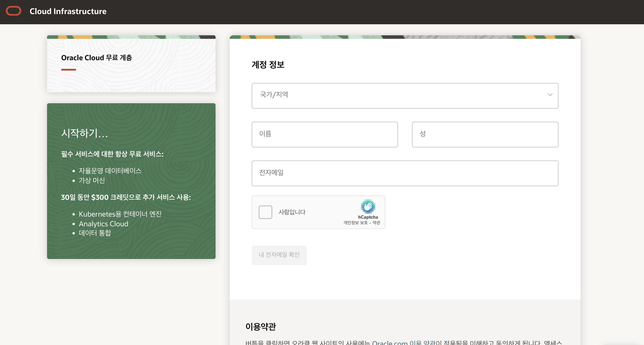Open hCaptcha 개인정보 보호 link
The image size is (644, 345).
pos(356,223)
